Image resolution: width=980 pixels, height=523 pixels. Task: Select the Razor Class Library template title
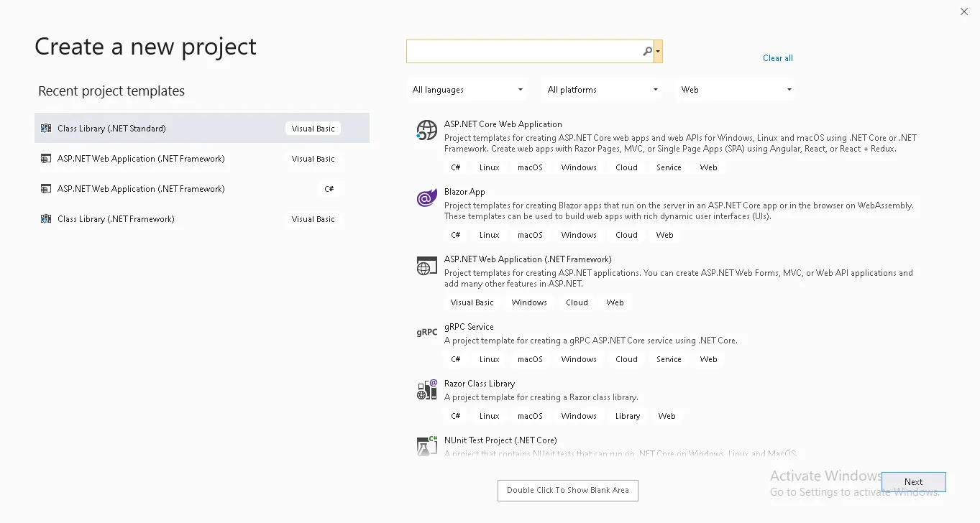pos(480,384)
